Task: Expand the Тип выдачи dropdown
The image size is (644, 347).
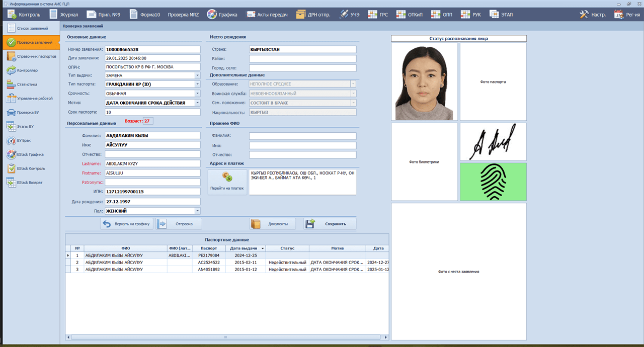Action: coord(197,75)
